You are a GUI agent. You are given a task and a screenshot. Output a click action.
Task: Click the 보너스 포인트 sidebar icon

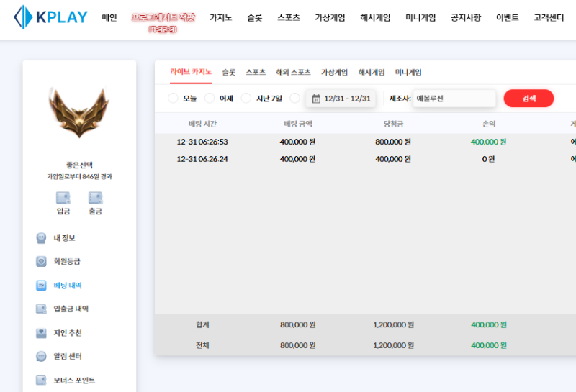coord(42,380)
